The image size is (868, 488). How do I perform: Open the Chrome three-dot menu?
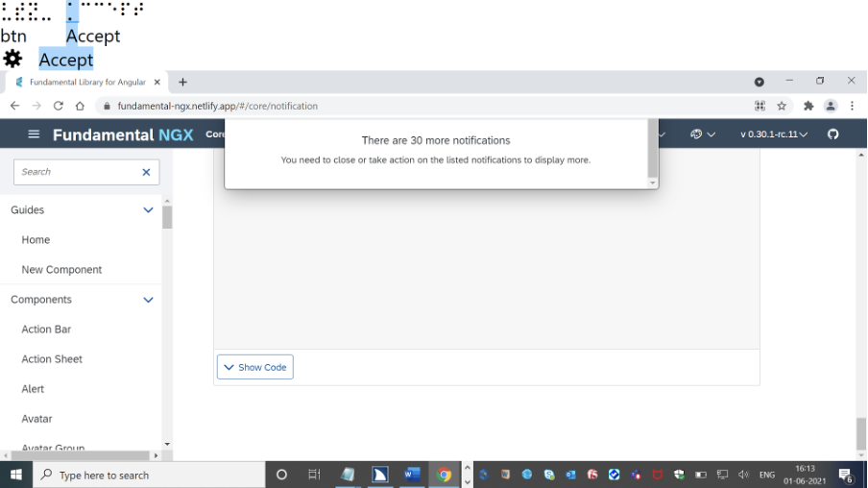pos(852,106)
